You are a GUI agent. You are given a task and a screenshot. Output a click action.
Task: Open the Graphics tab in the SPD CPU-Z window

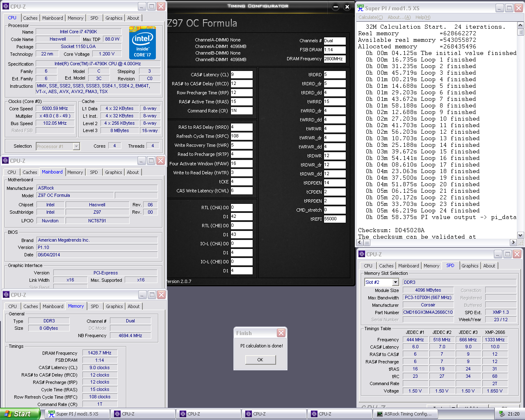click(x=470, y=266)
